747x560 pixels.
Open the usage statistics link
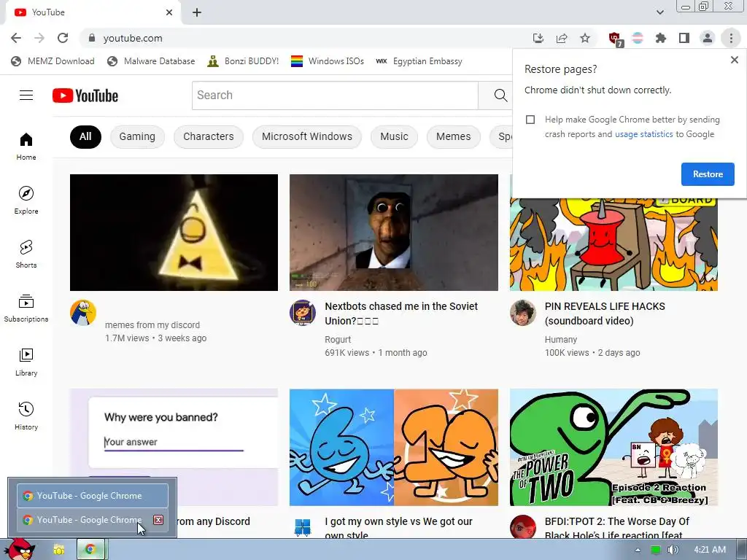643,134
